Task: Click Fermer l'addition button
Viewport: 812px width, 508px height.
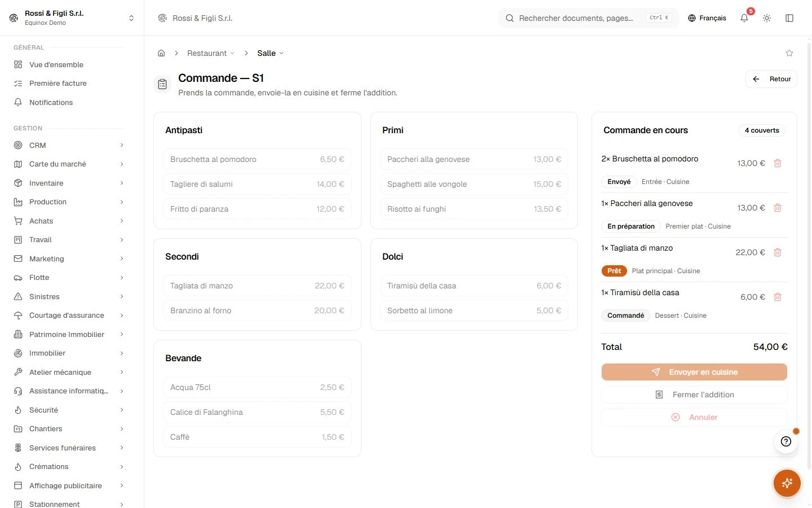Action: pos(694,395)
